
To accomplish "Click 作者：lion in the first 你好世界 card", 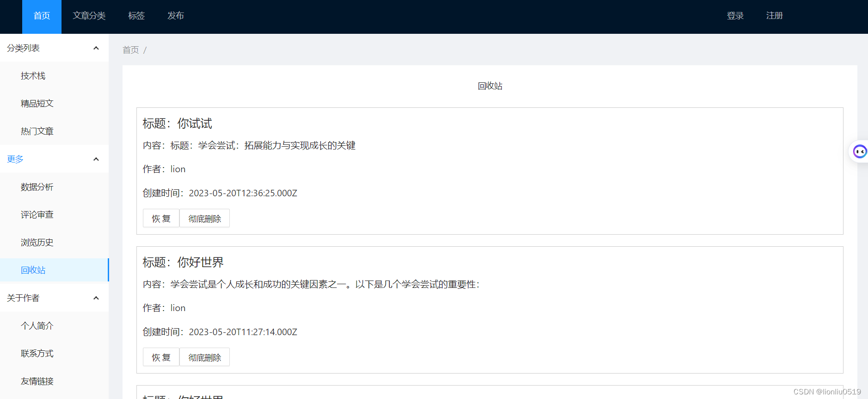I will click(x=164, y=308).
